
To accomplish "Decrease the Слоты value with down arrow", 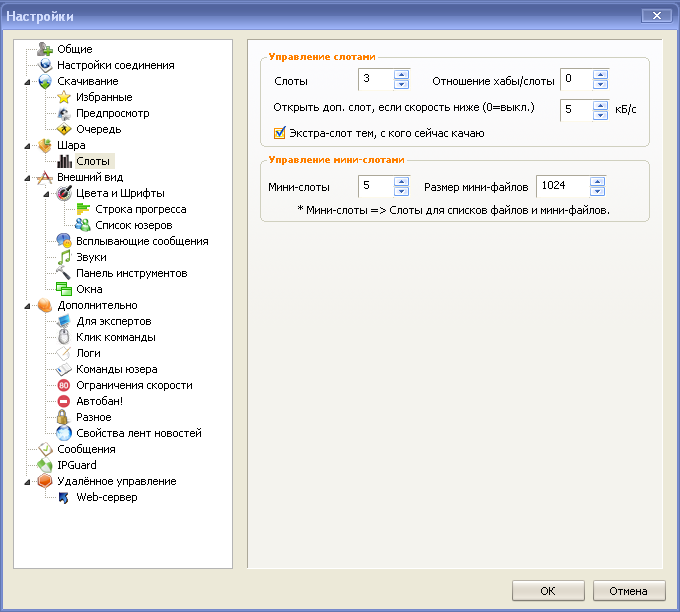I will [401, 84].
